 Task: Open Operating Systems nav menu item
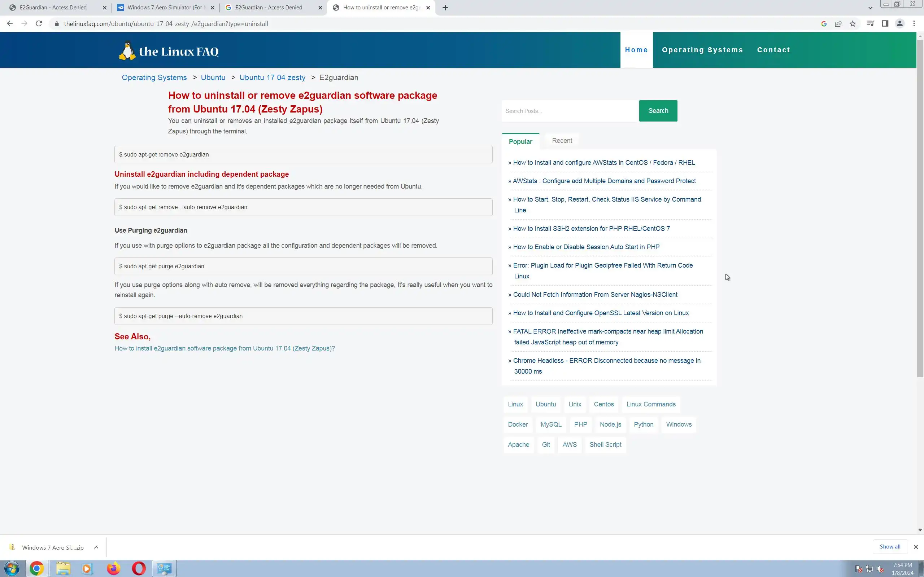click(702, 50)
